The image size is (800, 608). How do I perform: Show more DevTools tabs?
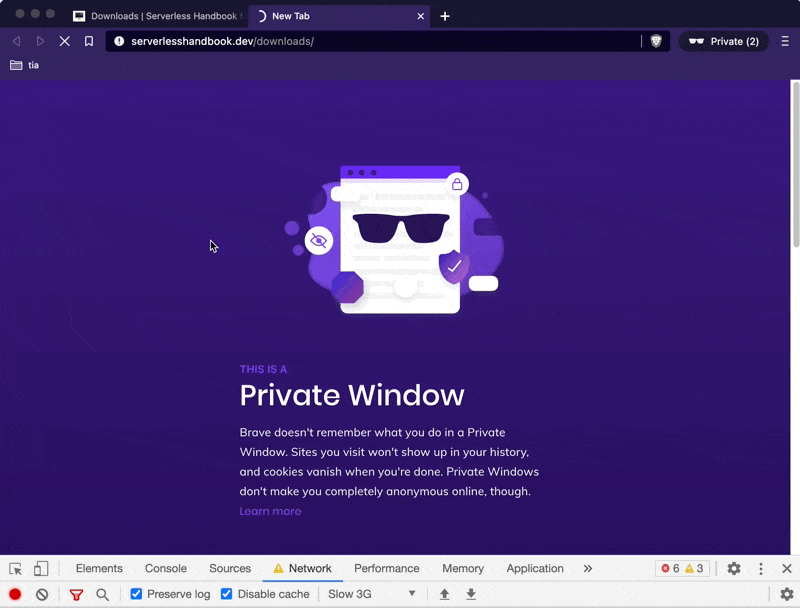[588, 569]
